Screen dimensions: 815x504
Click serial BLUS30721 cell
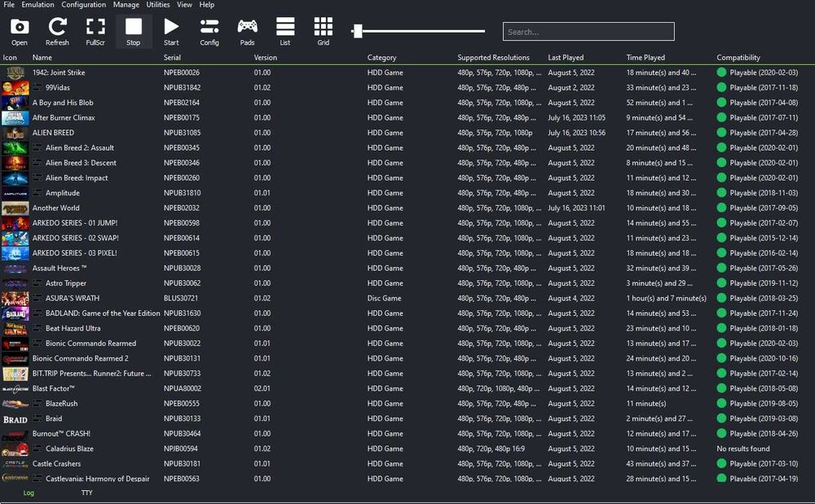click(x=180, y=299)
